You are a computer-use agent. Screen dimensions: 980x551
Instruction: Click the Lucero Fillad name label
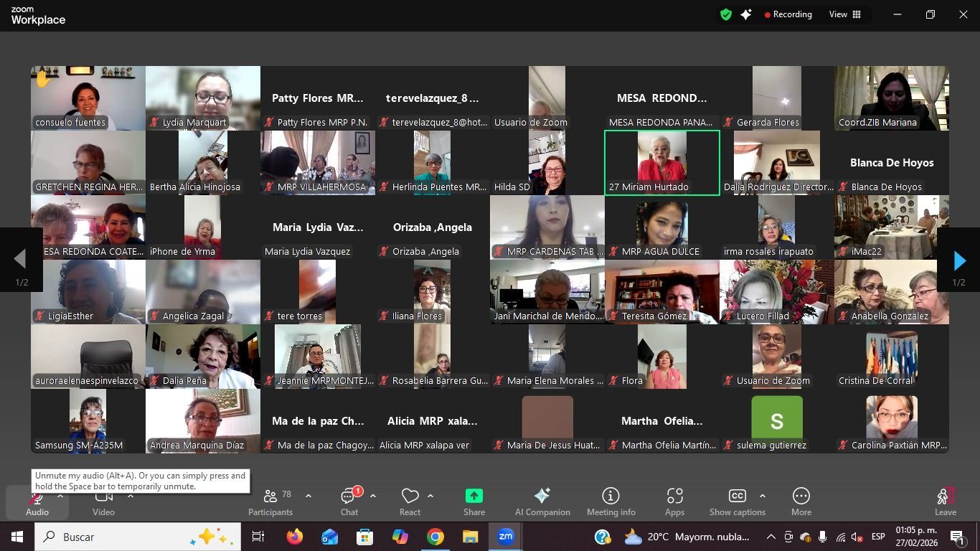click(763, 316)
